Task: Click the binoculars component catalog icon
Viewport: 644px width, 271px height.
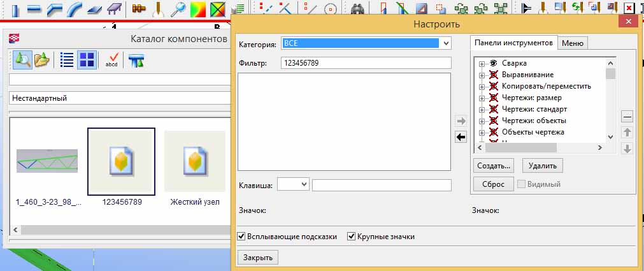Action: point(356,10)
